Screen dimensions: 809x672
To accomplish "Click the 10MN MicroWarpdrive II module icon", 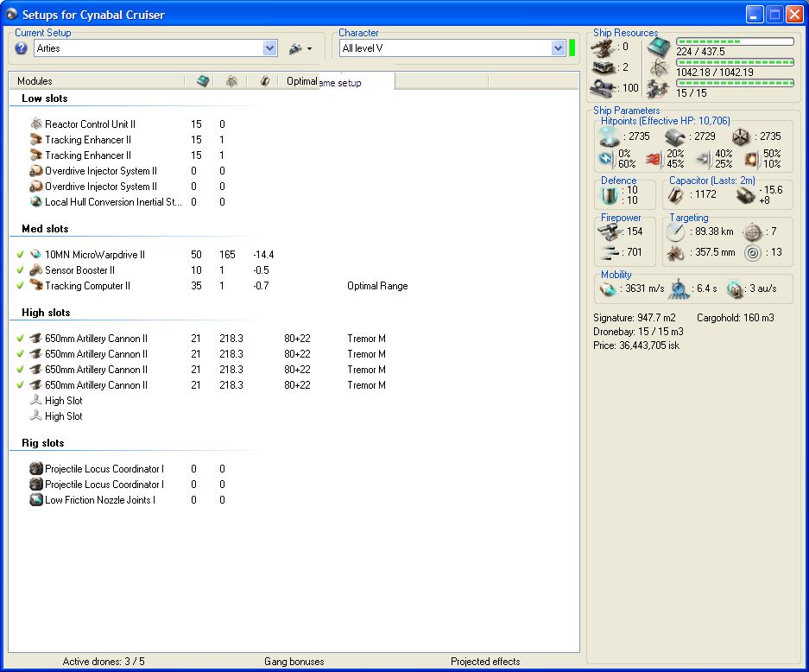I will (36, 255).
